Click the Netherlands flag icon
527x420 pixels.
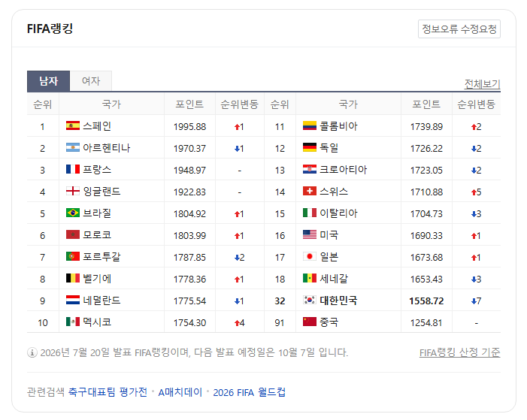click(73, 300)
